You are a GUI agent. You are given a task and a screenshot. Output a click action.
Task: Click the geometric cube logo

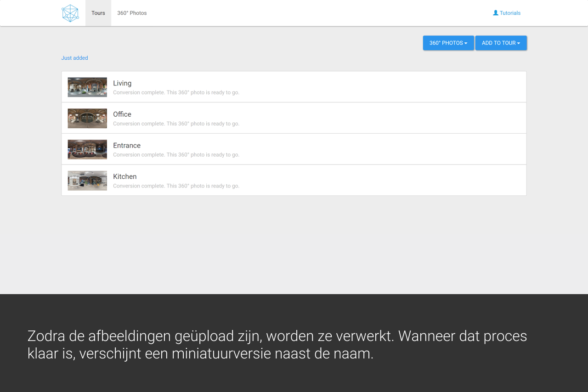70,13
